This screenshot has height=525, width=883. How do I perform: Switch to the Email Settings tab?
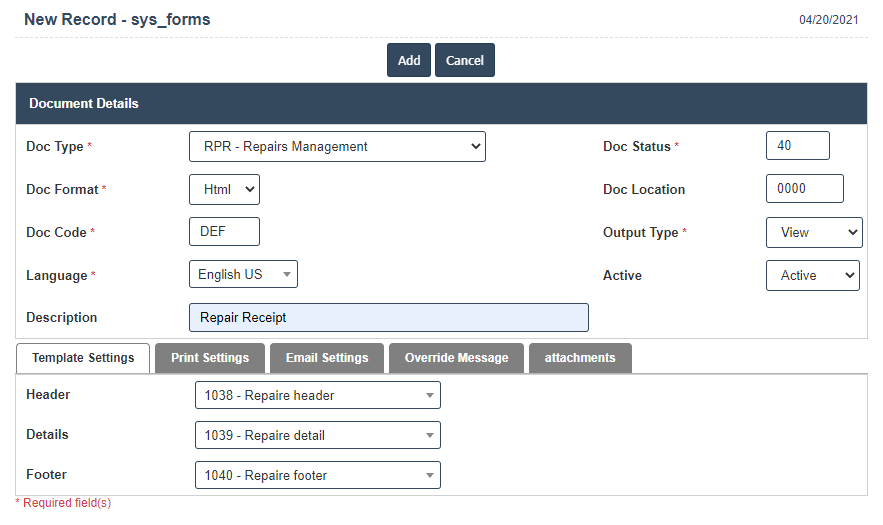(327, 358)
